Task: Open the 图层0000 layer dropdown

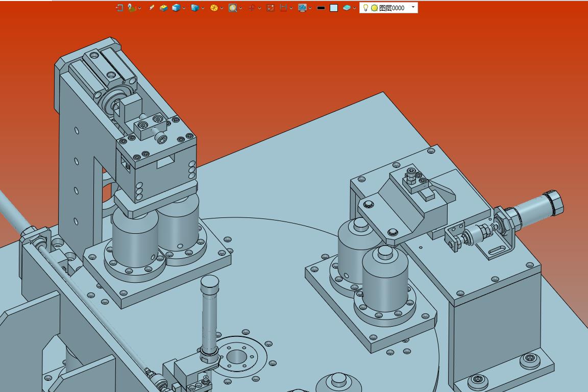Action: [x=413, y=7]
